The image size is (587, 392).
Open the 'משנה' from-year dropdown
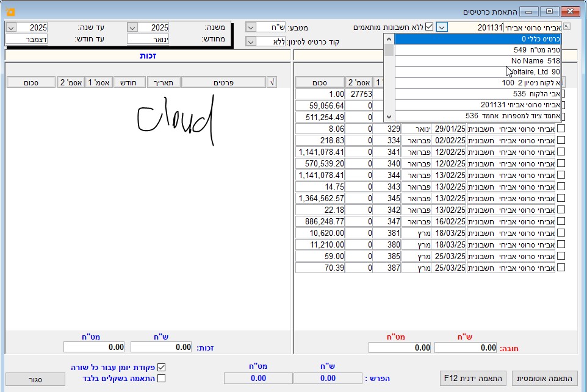(132, 27)
